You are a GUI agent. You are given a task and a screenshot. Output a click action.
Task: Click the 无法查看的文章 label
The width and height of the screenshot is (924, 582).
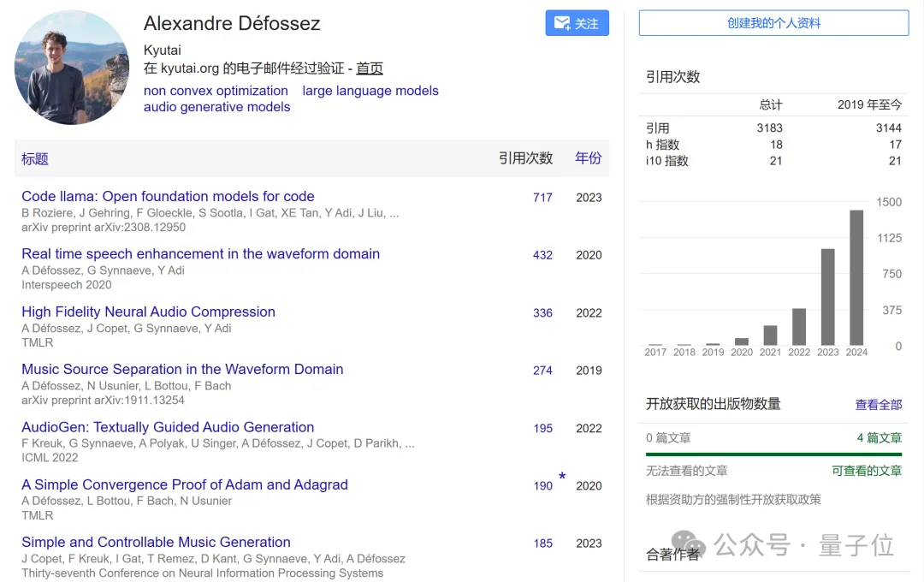pyautogui.click(x=686, y=471)
